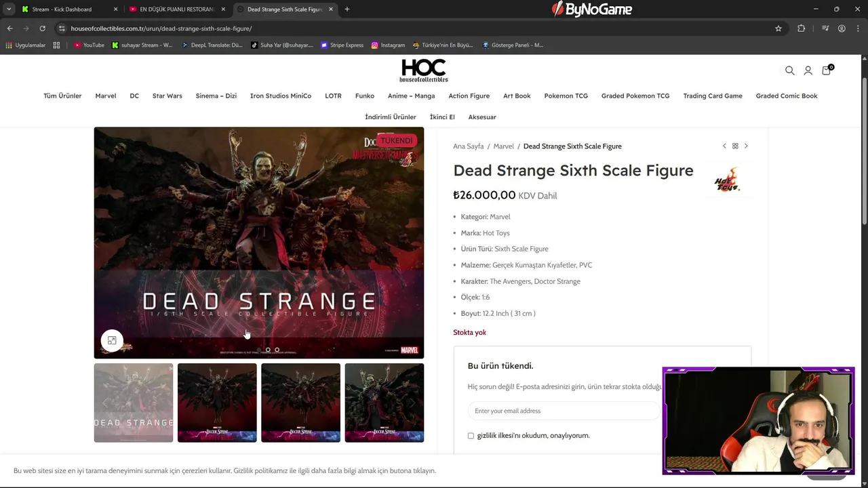Open the Tüm Ürünler menu
The height and width of the screenshot is (488, 868).
point(62,96)
